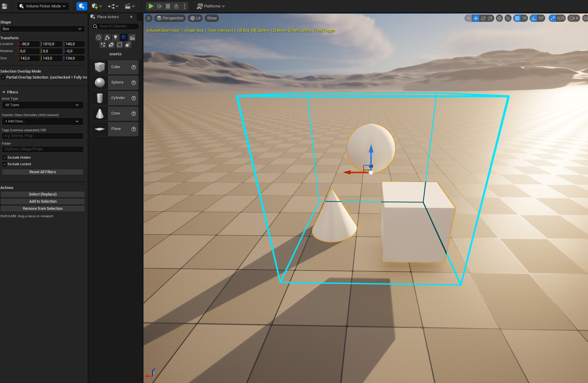Open the Lights category in Place Actors

[115, 37]
